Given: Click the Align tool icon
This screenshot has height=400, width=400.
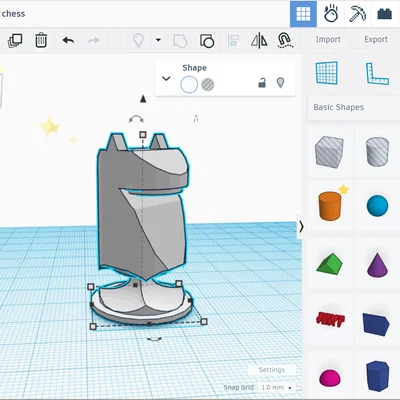Looking at the screenshot, I should point(233,40).
